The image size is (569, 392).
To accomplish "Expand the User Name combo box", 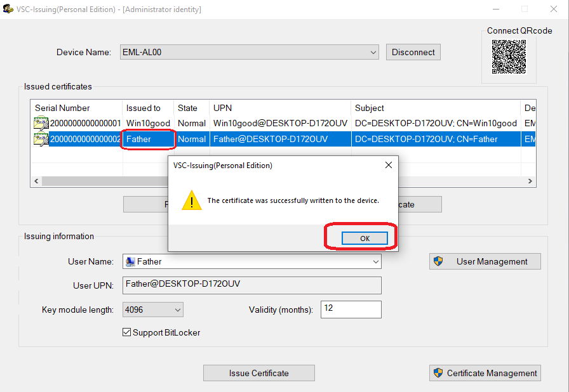I will point(375,261).
